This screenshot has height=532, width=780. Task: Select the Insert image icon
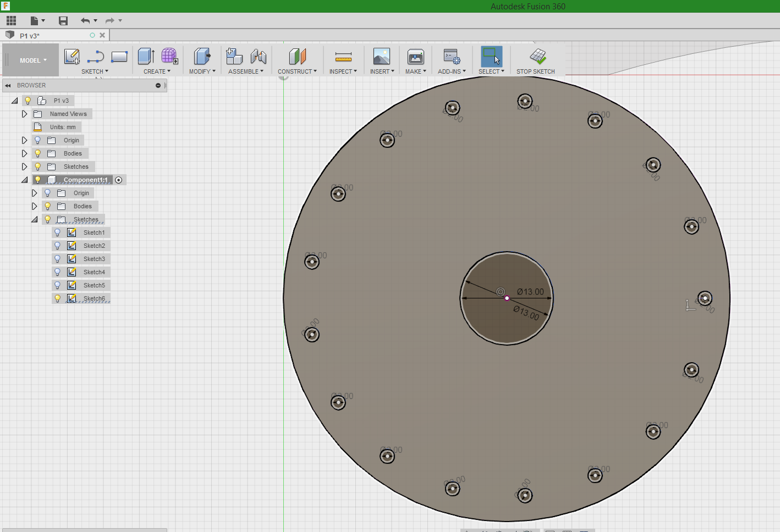(381, 56)
